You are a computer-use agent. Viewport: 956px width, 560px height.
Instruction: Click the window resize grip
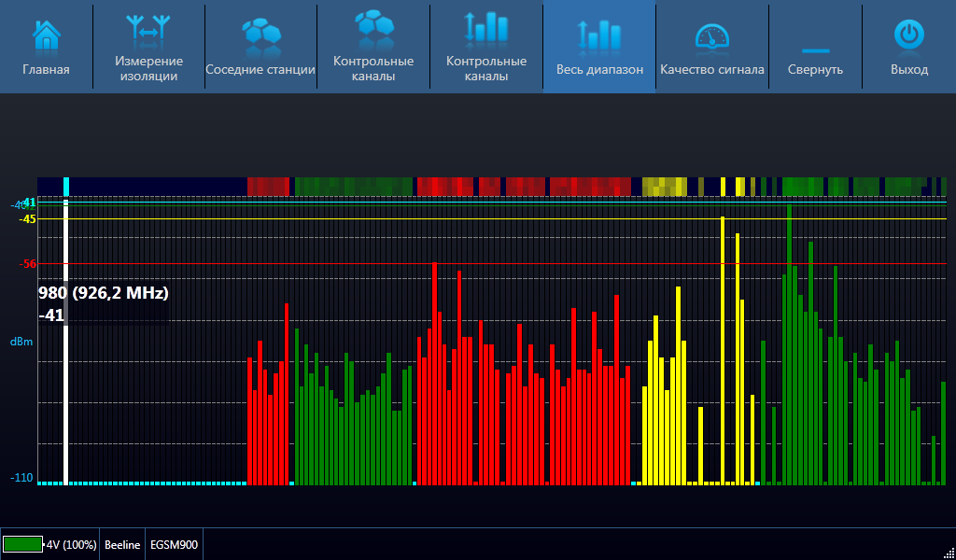948,553
